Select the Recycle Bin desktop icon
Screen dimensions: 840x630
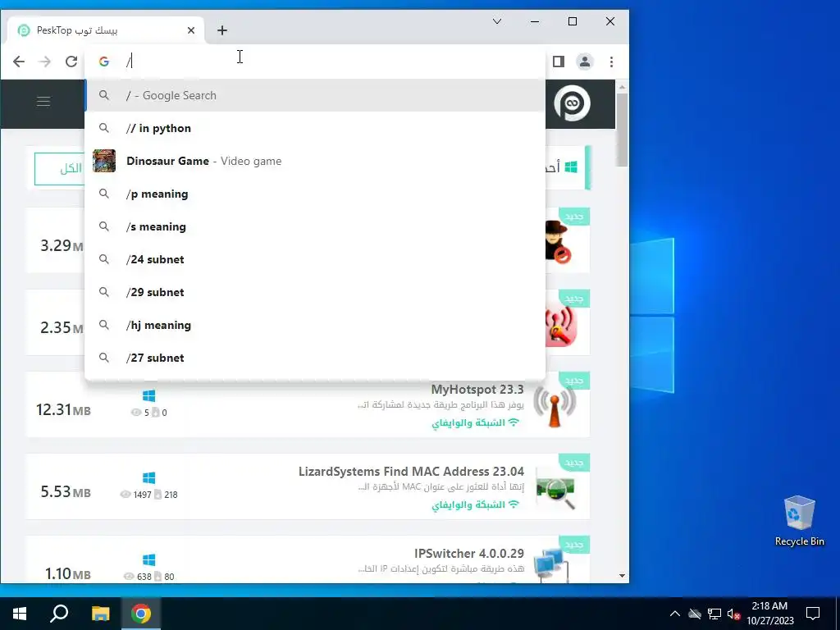click(799, 521)
